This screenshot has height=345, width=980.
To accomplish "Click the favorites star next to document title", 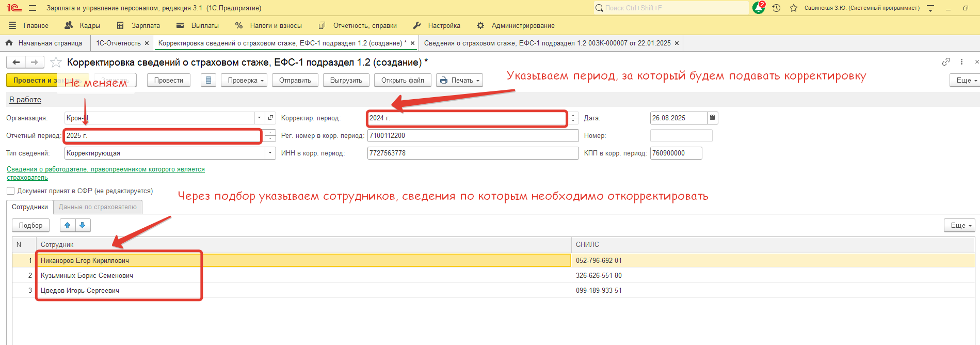I will pyautogui.click(x=56, y=62).
